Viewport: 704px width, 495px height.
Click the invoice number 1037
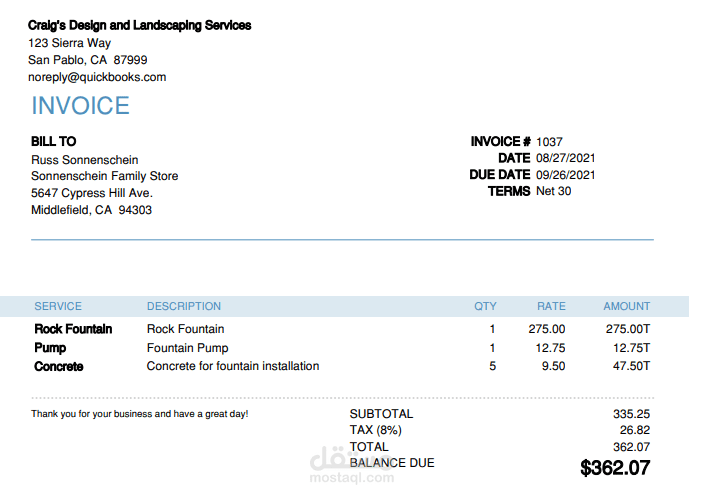click(549, 142)
